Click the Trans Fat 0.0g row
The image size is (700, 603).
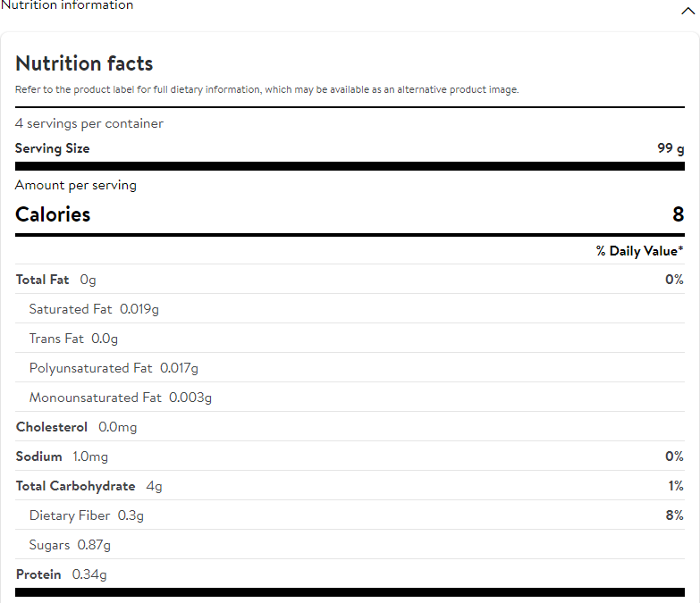(x=73, y=339)
